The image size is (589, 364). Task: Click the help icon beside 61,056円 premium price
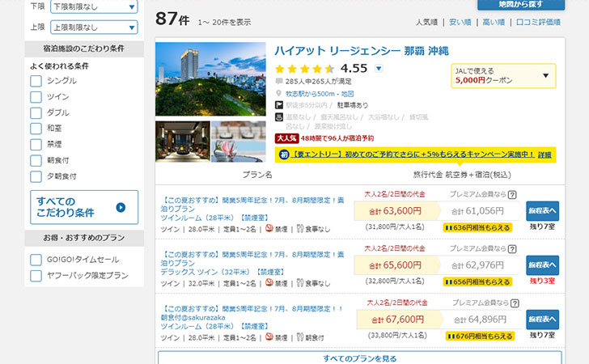[x=512, y=195]
